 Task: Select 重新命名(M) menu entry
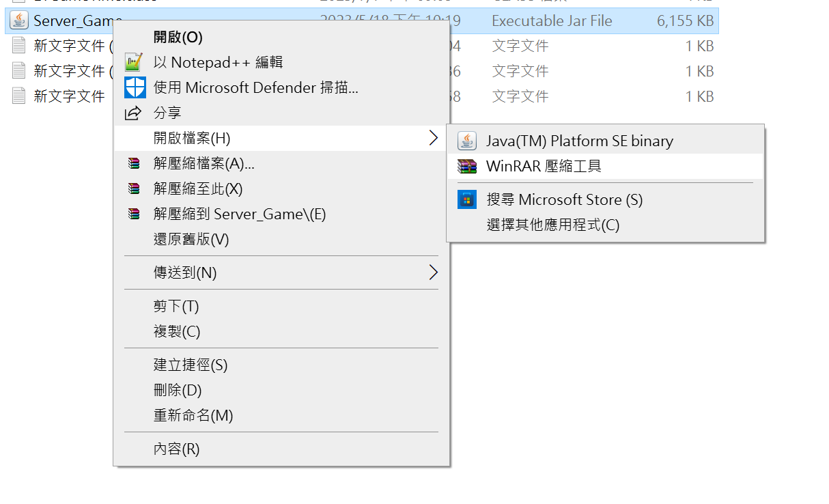coord(193,415)
